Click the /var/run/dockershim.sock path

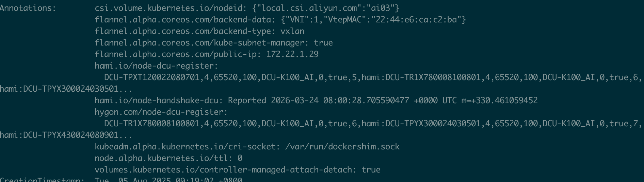point(342,147)
